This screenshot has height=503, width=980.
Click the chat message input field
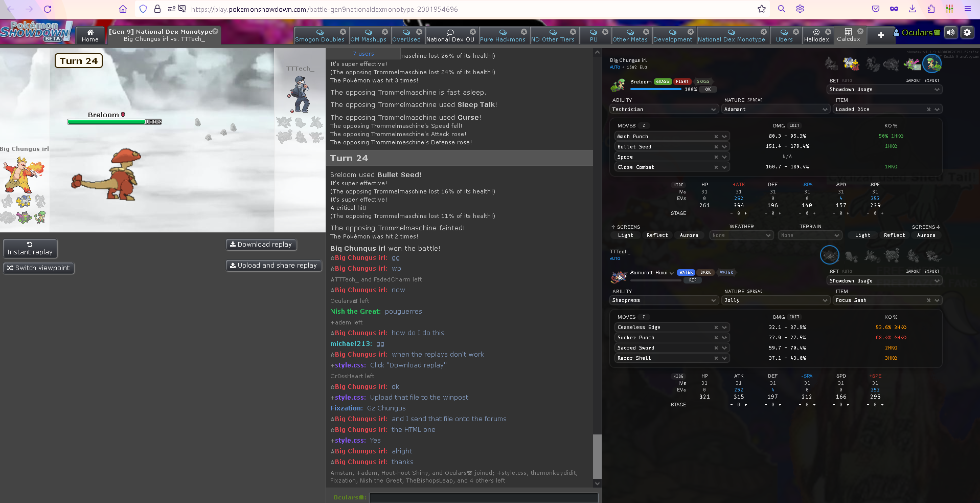pos(483,497)
